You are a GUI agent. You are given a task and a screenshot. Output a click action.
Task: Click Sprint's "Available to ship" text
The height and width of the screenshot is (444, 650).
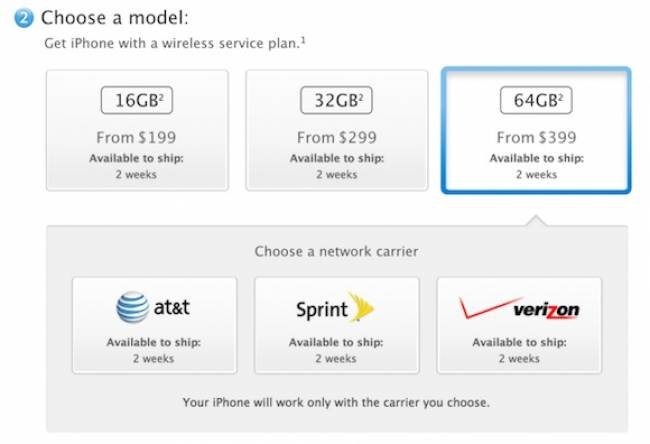pos(336,343)
